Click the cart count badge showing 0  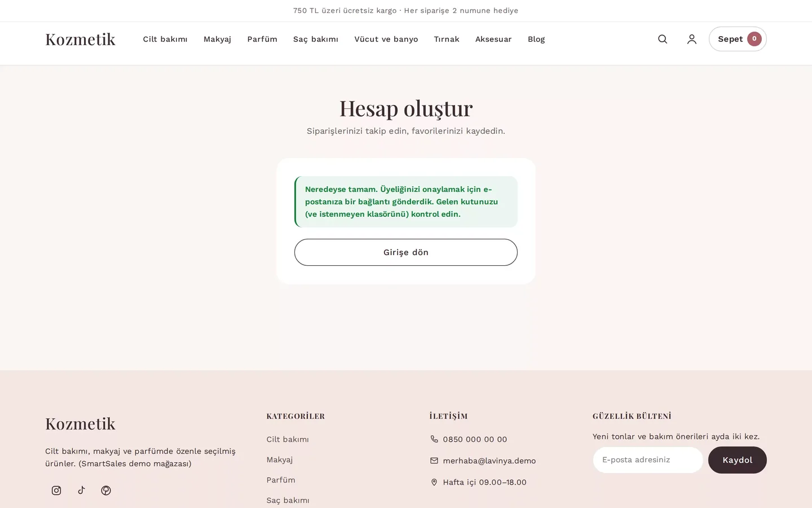click(754, 39)
